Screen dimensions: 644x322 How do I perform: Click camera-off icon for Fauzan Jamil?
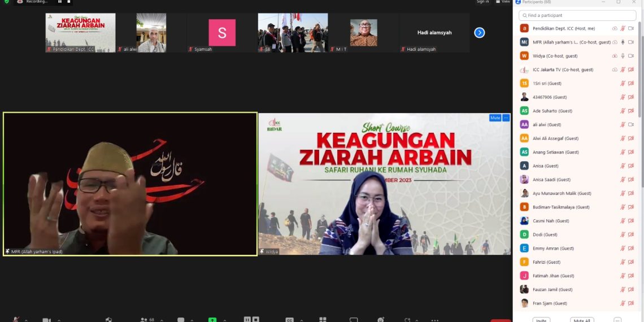pyautogui.click(x=631, y=290)
